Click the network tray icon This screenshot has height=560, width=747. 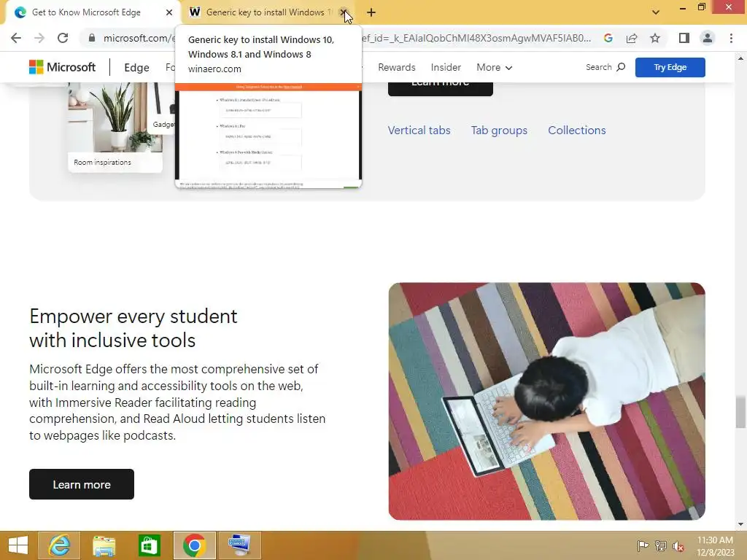coord(661,545)
